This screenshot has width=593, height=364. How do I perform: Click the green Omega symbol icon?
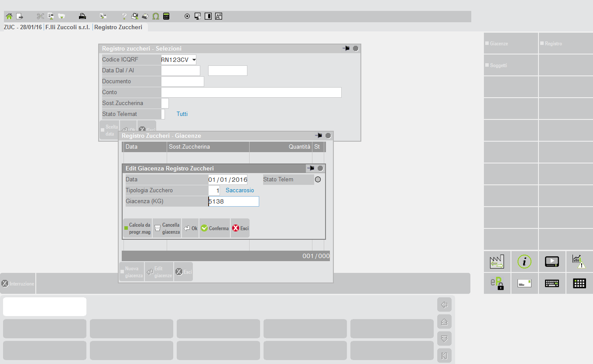click(x=156, y=17)
